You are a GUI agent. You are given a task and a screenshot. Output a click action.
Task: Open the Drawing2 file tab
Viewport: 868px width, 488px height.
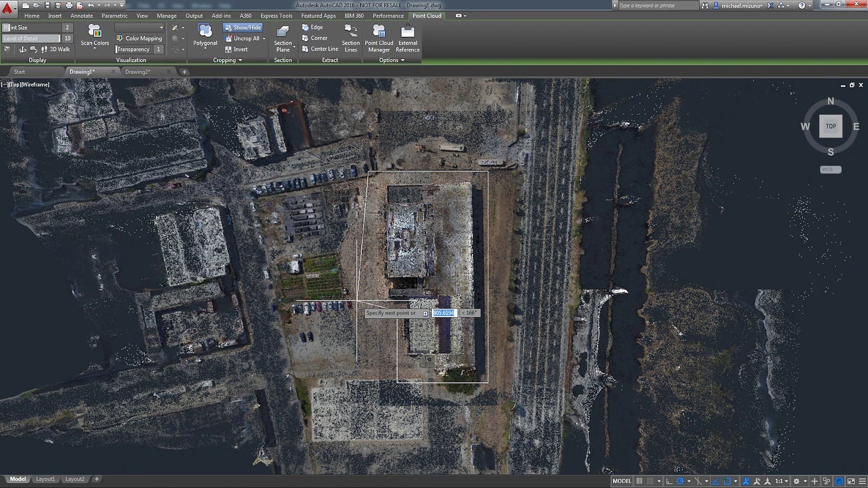coord(138,72)
